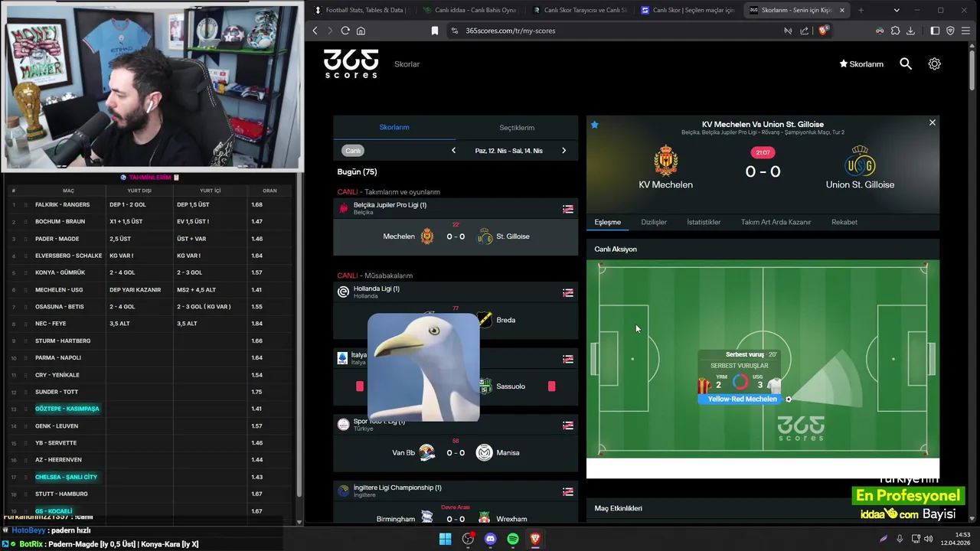Open browser hamburger menu

pyautogui.click(x=965, y=31)
